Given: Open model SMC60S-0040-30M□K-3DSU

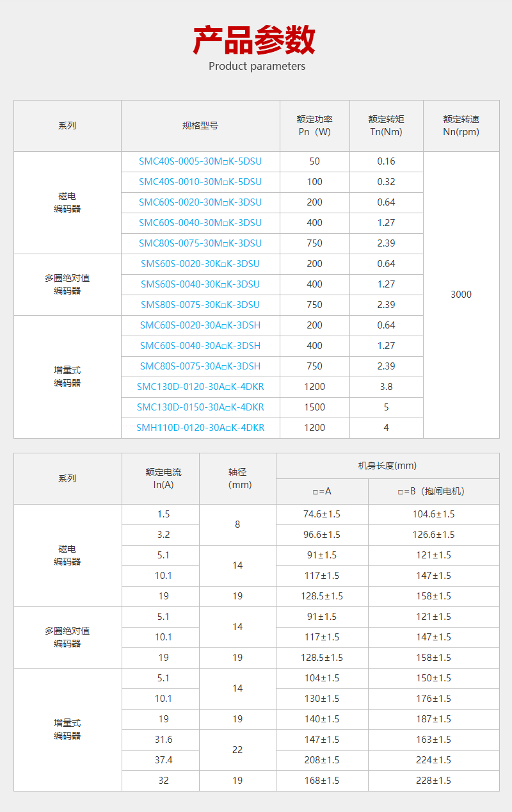Looking at the screenshot, I should click(200, 223).
